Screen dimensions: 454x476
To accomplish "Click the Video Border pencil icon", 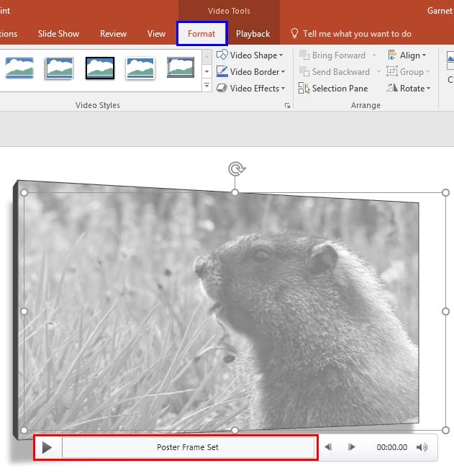I will [222, 71].
